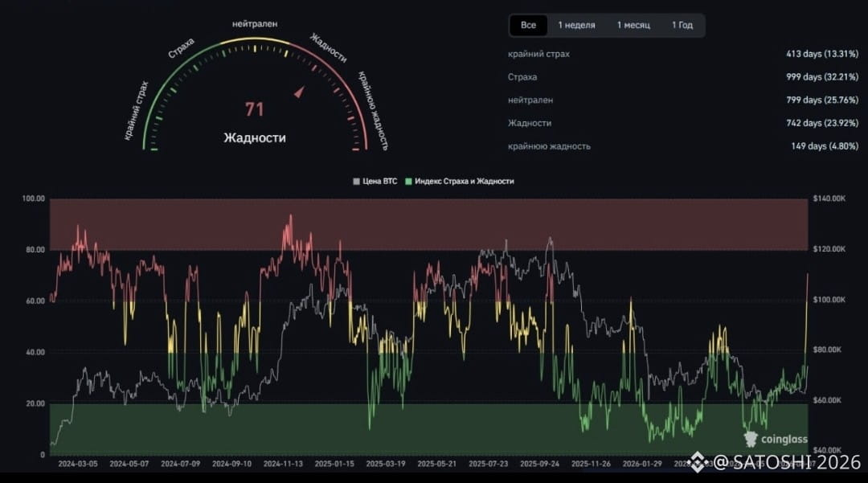Viewport: 868px width, 483px height.
Task: Click the "20.00" index axis label
Action: point(35,404)
